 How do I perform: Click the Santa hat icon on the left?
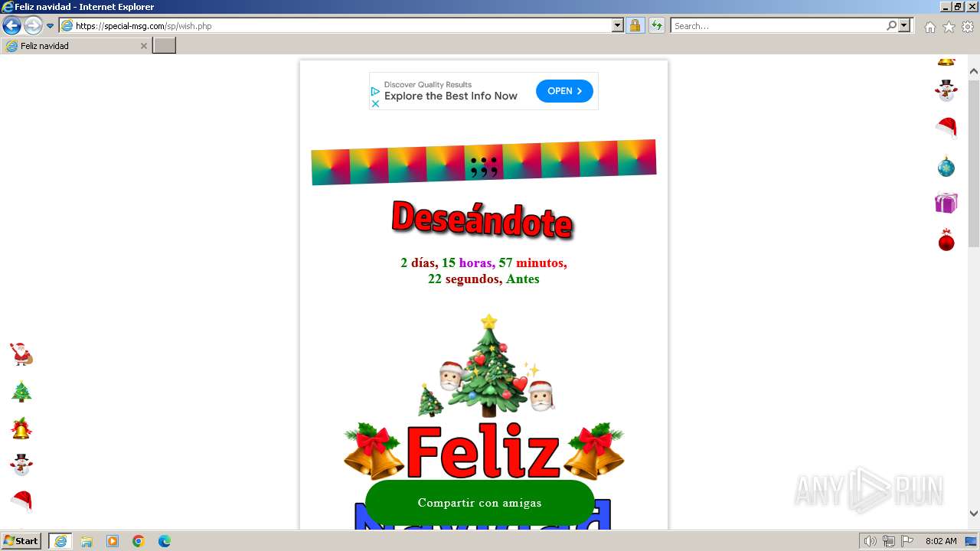pyautogui.click(x=21, y=501)
